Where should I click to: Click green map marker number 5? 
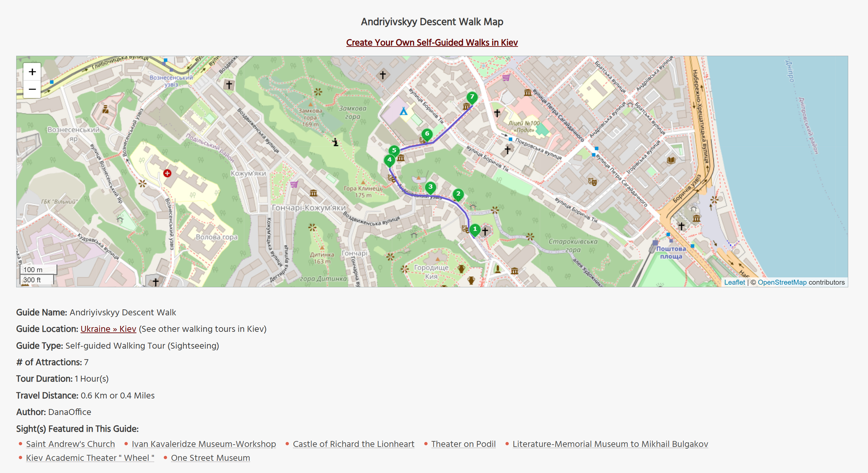coord(394,150)
